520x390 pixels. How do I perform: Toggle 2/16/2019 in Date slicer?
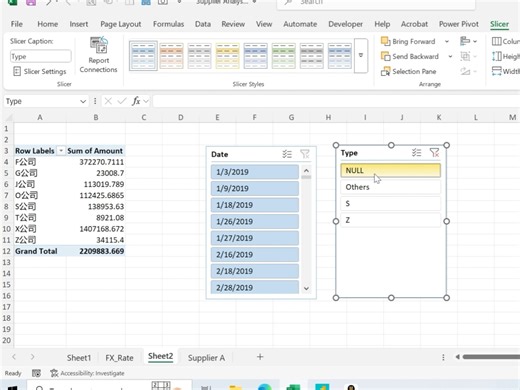point(255,255)
